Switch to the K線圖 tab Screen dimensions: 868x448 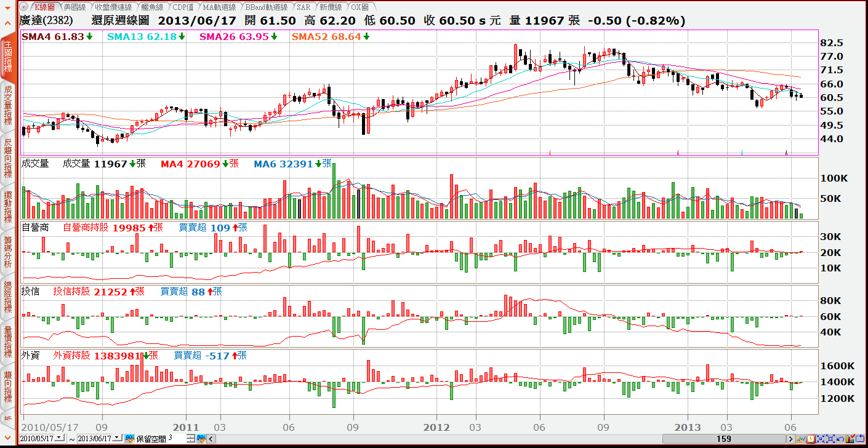click(x=44, y=7)
